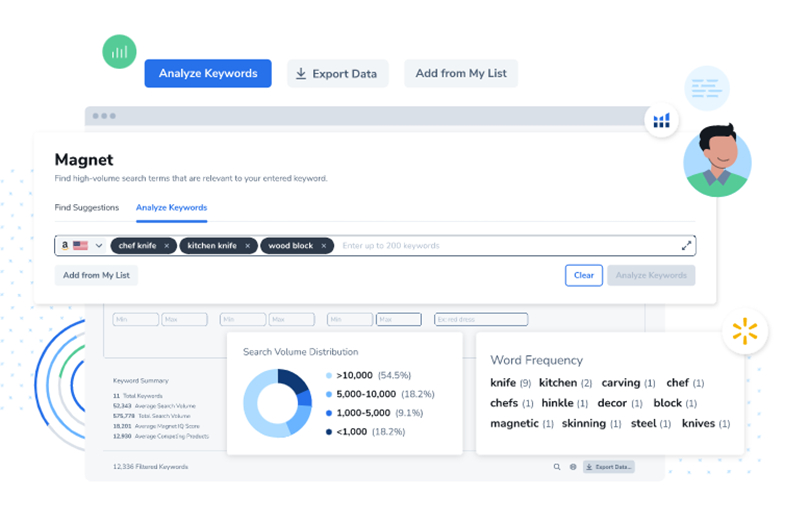Click the <1,000 legend dot
Image resolution: width=809 pixels, height=520 pixels.
(x=329, y=432)
